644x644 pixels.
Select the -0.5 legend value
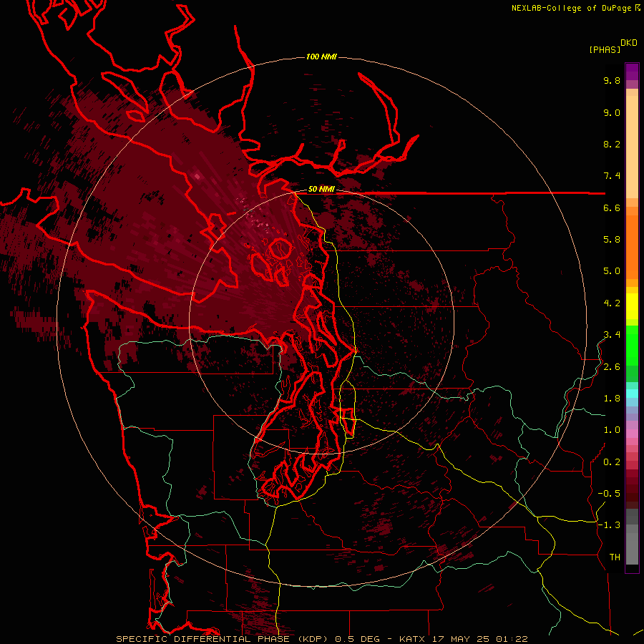pos(609,494)
